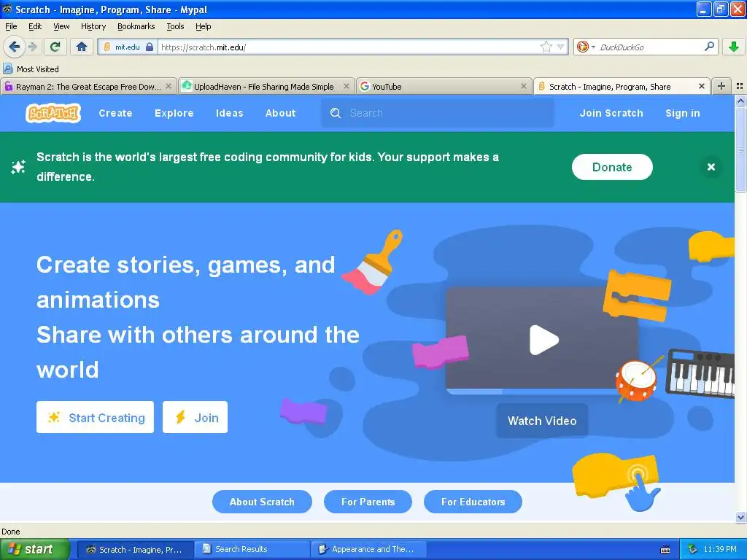The width and height of the screenshot is (747, 560).
Task: Open the DuckDuckGo search engine dropdown
Action: click(586, 47)
